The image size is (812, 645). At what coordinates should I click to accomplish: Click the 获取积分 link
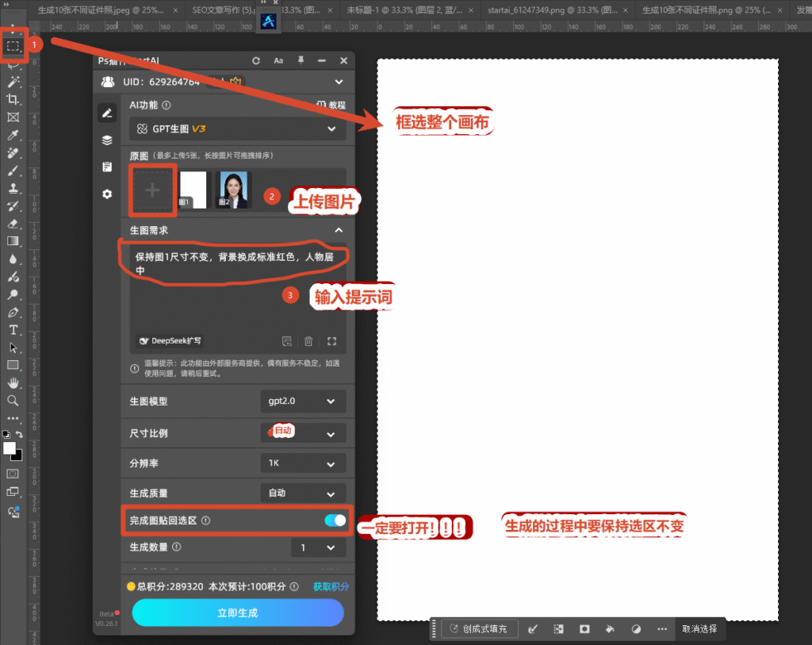click(331, 586)
